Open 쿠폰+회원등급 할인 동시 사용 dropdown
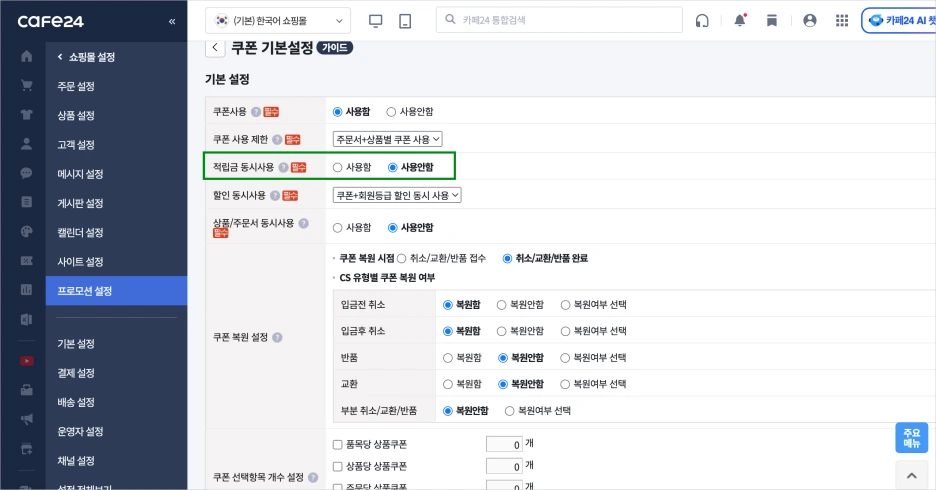The image size is (936, 490). 397,195
